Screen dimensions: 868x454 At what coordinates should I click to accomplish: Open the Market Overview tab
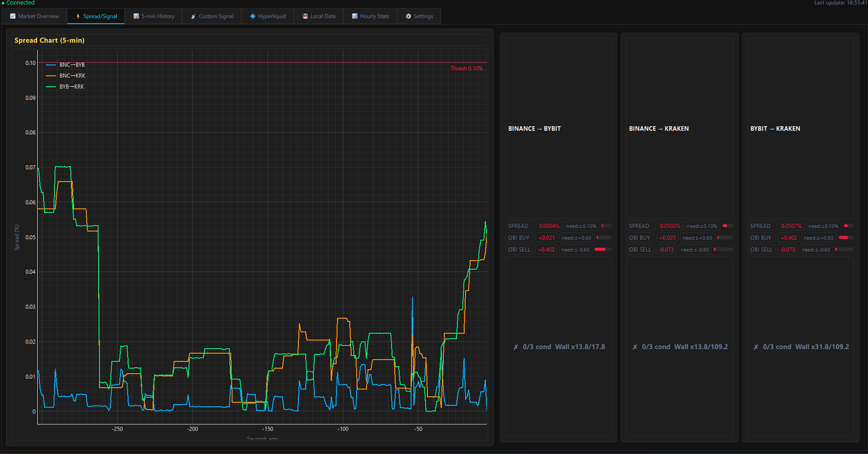click(35, 16)
